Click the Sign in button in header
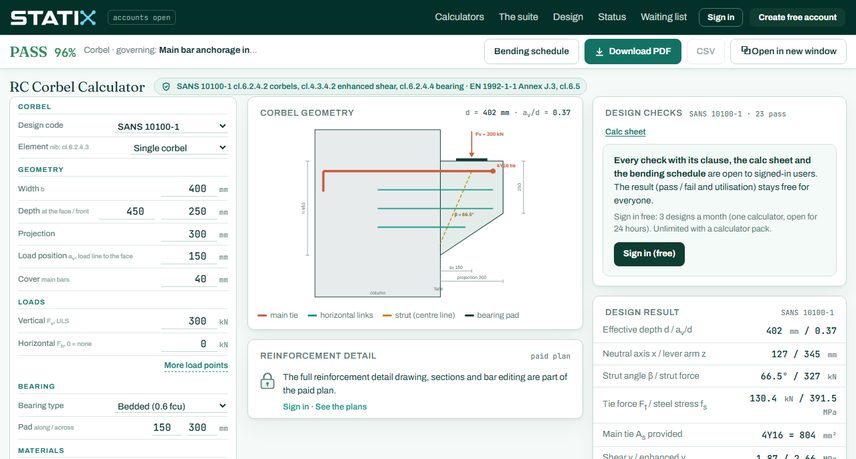The width and height of the screenshot is (856, 459). tap(721, 17)
